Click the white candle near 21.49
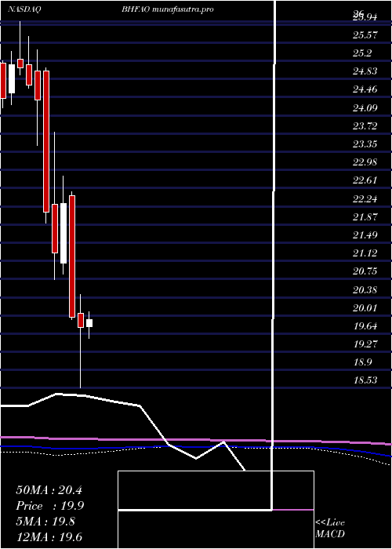 click(x=64, y=233)
